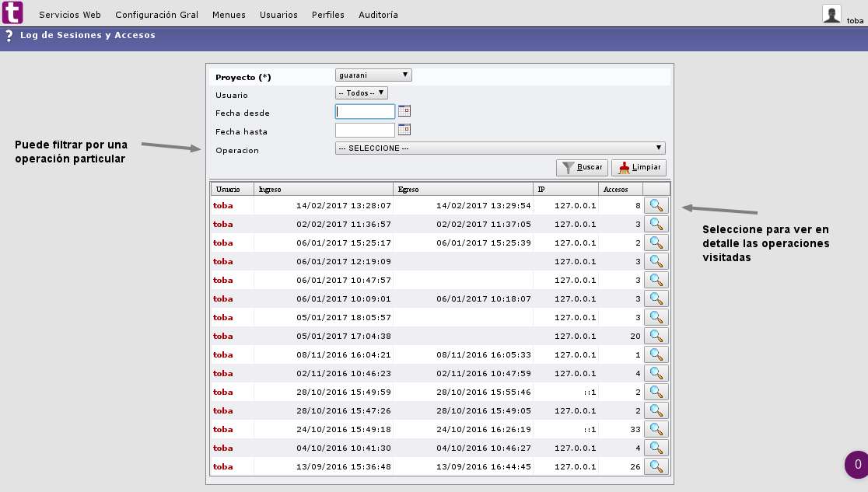
Task: Open the Usuario dropdown
Action: point(361,93)
